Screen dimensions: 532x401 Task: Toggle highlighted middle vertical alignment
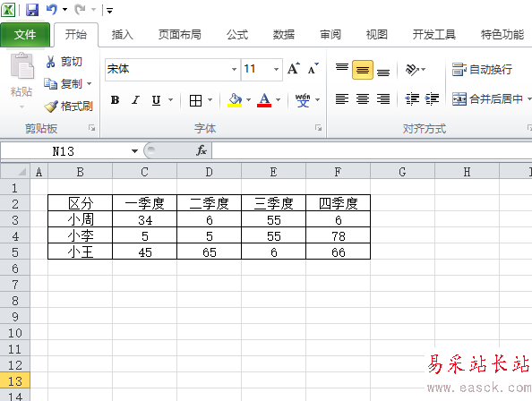click(x=363, y=70)
